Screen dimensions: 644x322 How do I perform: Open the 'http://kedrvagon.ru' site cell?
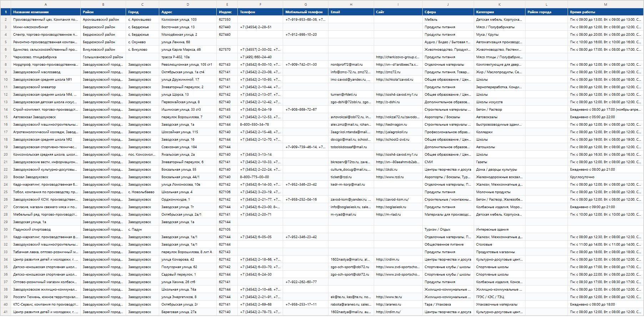[x=398, y=125]
